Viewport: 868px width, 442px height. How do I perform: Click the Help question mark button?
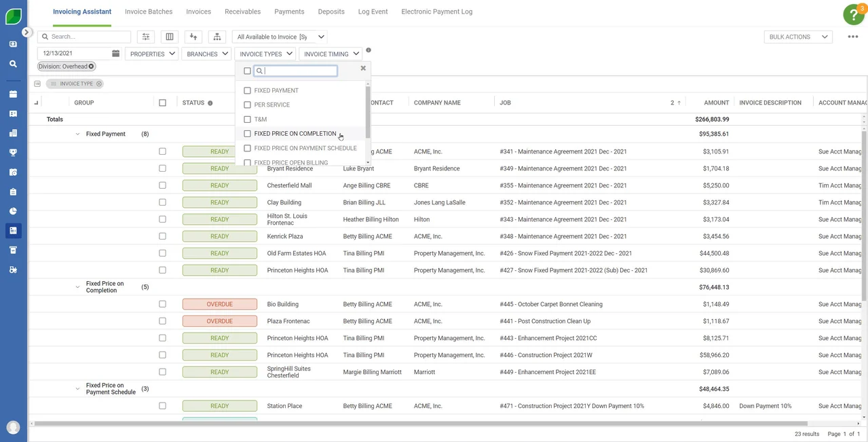[x=853, y=14]
